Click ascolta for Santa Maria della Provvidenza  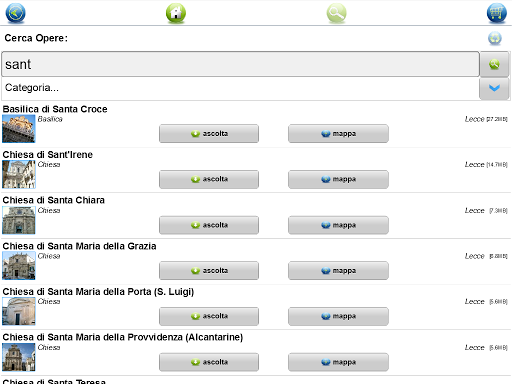pyautogui.click(x=209, y=362)
